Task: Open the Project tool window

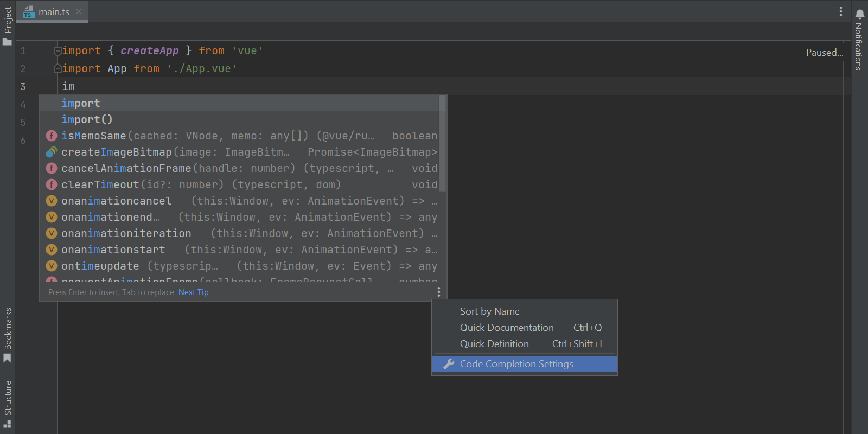Action: click(8, 25)
